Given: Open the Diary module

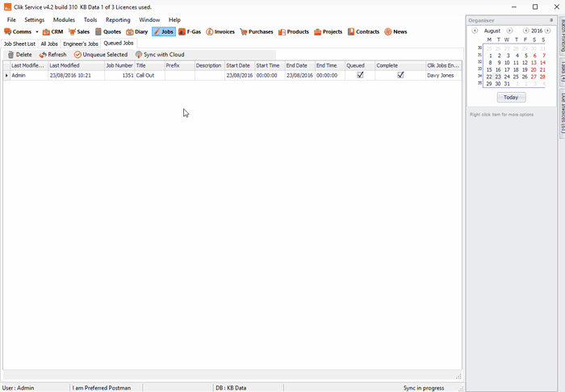Looking at the screenshot, I should click(x=136, y=31).
